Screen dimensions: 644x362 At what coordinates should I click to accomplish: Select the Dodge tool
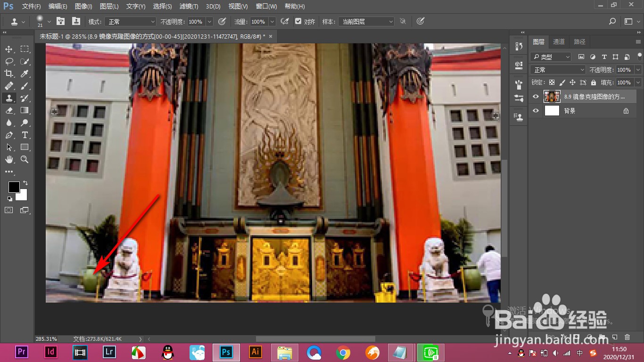pos(25,123)
